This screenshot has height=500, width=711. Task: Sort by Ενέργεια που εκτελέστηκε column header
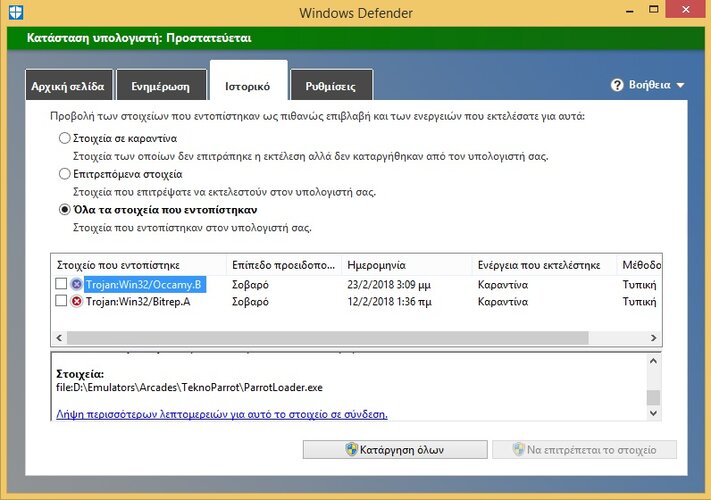tap(544, 265)
